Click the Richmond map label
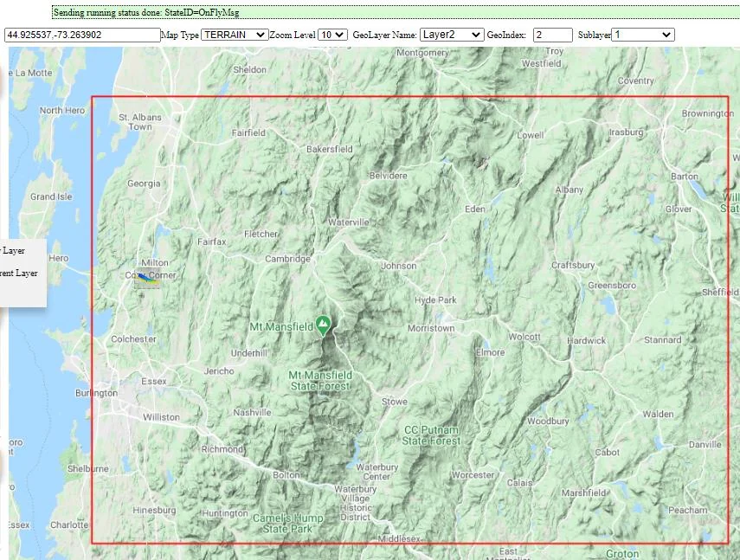 point(222,449)
